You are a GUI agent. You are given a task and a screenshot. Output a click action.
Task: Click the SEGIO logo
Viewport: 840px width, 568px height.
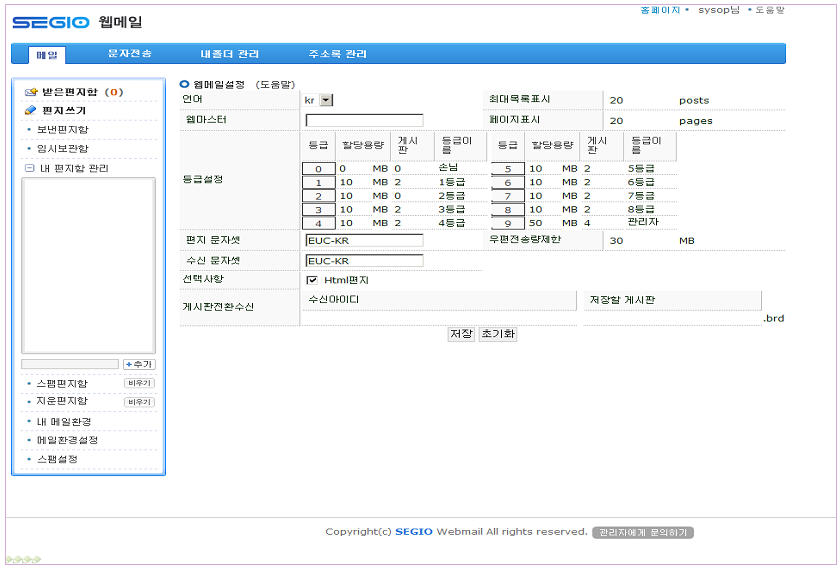click(52, 22)
